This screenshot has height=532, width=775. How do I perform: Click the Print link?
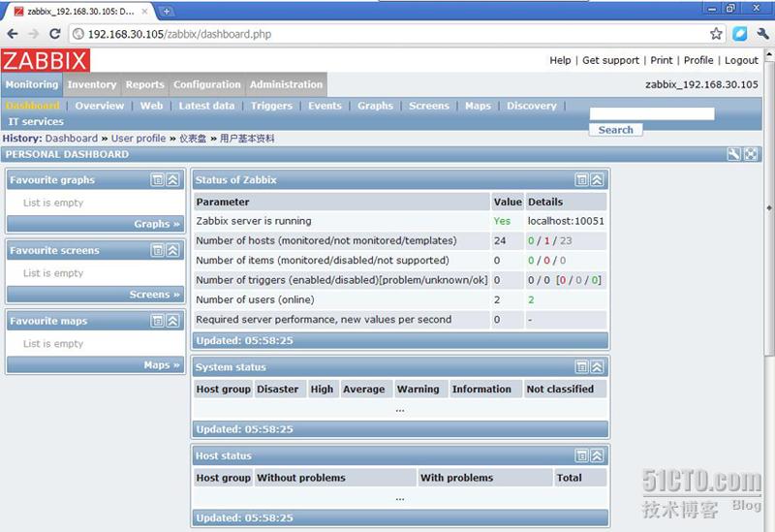662,60
